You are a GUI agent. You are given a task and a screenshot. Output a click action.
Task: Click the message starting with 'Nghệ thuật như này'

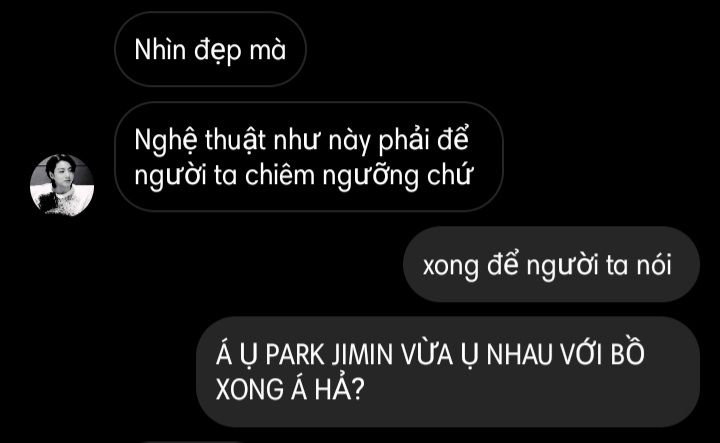[309, 157]
